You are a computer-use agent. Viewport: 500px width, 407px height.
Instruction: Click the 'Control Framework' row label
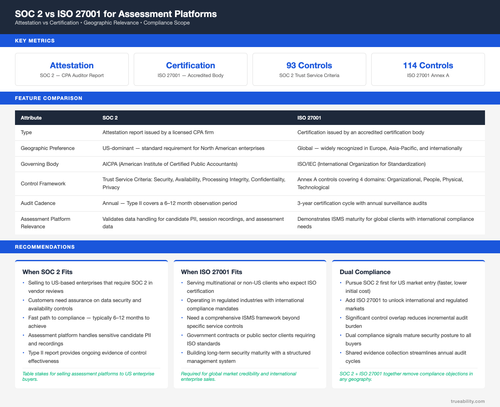43,184
